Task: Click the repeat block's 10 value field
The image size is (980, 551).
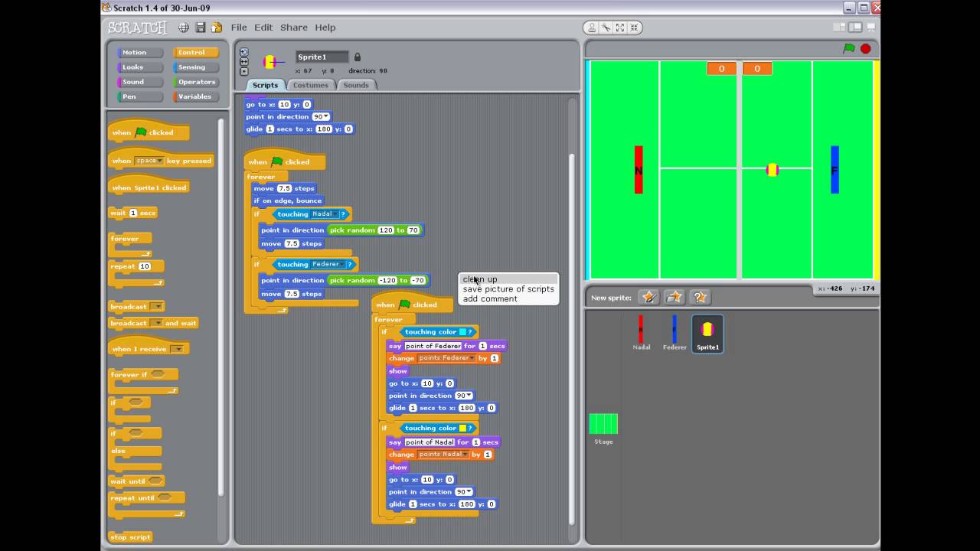Action: click(145, 266)
